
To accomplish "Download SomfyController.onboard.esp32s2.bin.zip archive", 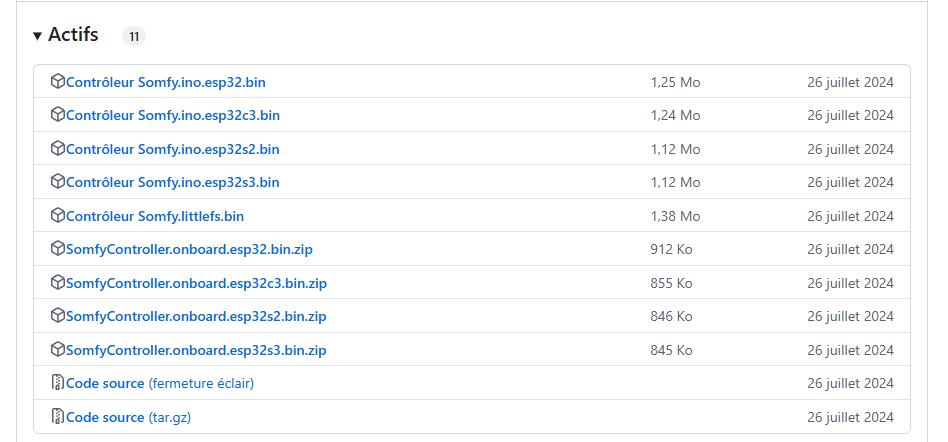I will 196,317.
